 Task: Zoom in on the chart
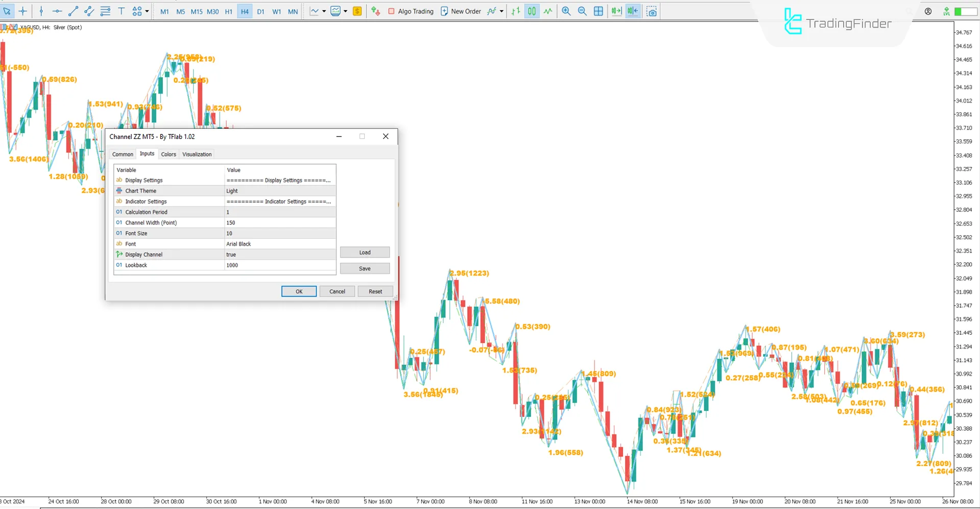point(566,11)
